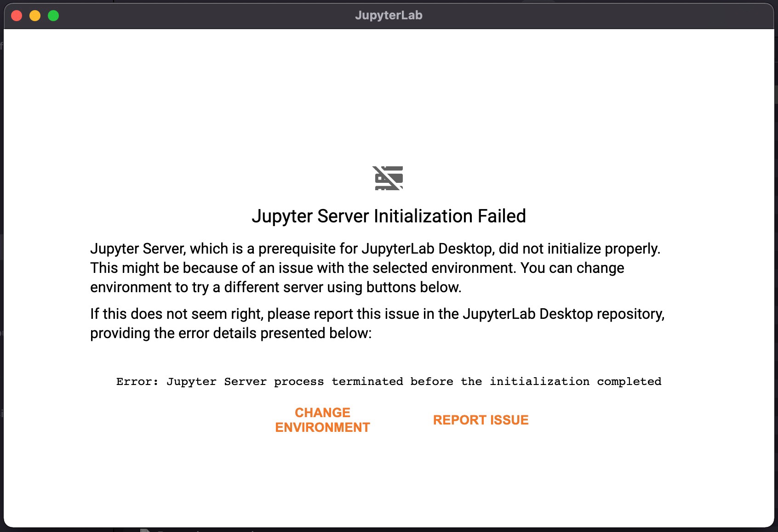Click the CHANGE ENVIRONMENT button

[x=322, y=420]
